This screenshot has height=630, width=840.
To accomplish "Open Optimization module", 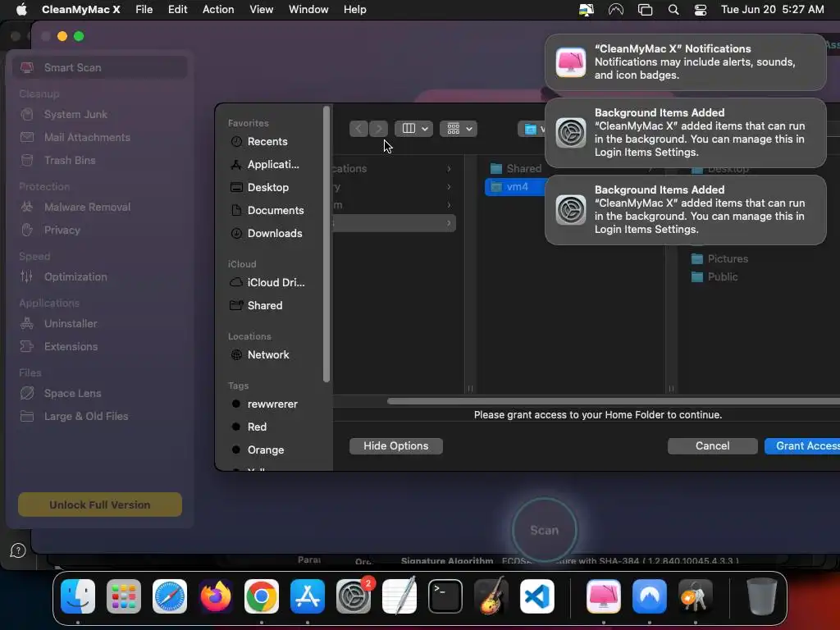I will tap(75, 276).
